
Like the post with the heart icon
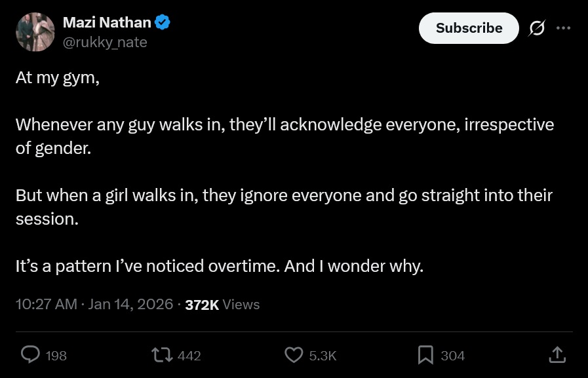[294, 355]
